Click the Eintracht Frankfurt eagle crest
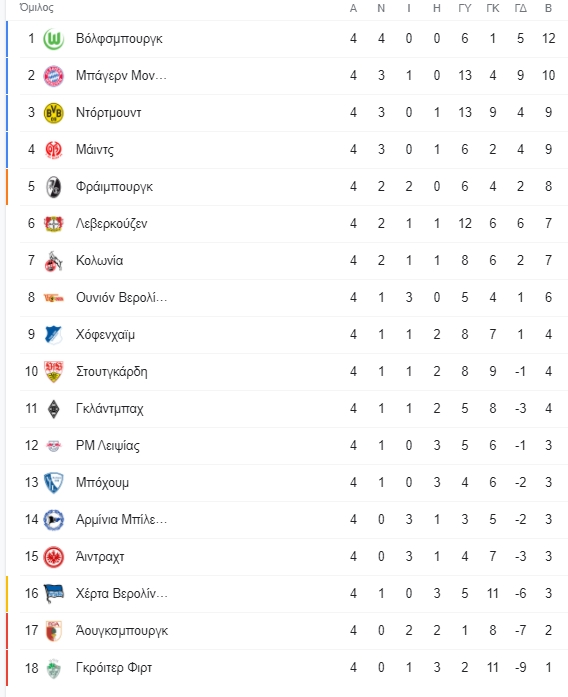 pyautogui.click(x=53, y=557)
